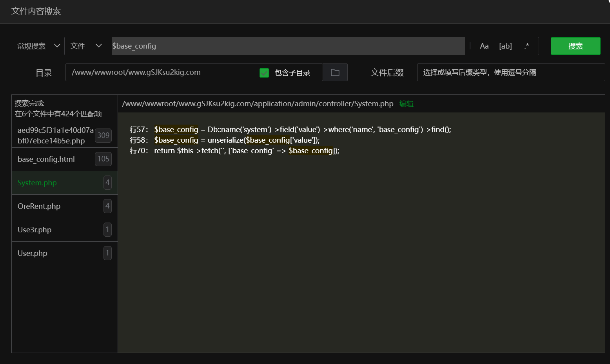Click the 文件后缀 suffix input field
Viewport: 610px width, 364px height.
click(510, 72)
